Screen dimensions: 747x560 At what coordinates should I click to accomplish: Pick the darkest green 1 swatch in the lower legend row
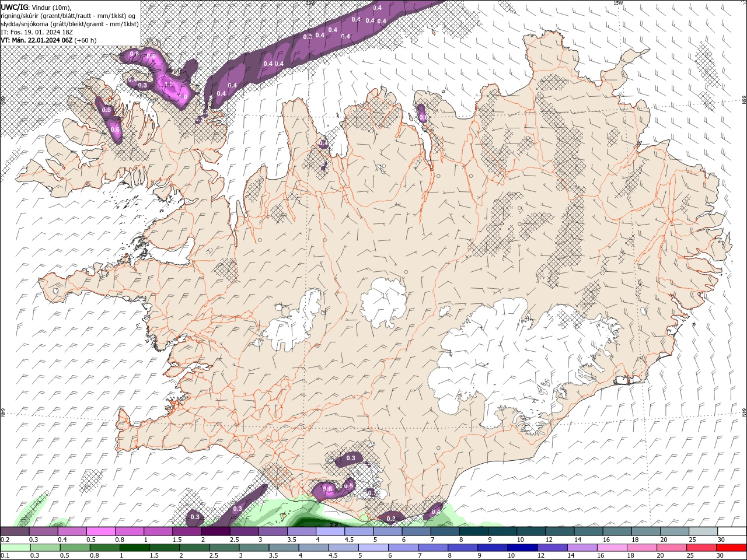tap(135, 548)
